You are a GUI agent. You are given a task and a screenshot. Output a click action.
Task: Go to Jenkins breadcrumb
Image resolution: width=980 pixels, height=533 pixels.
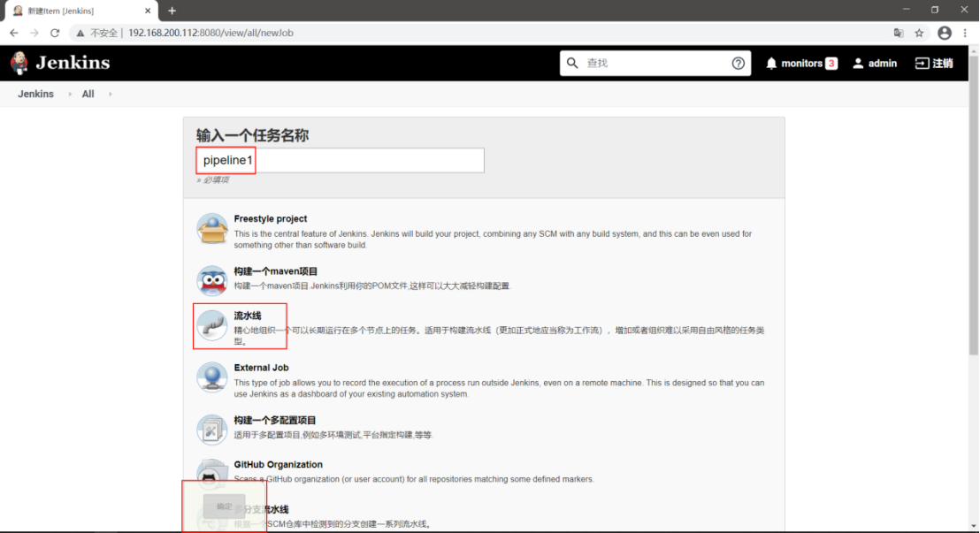[35, 94]
